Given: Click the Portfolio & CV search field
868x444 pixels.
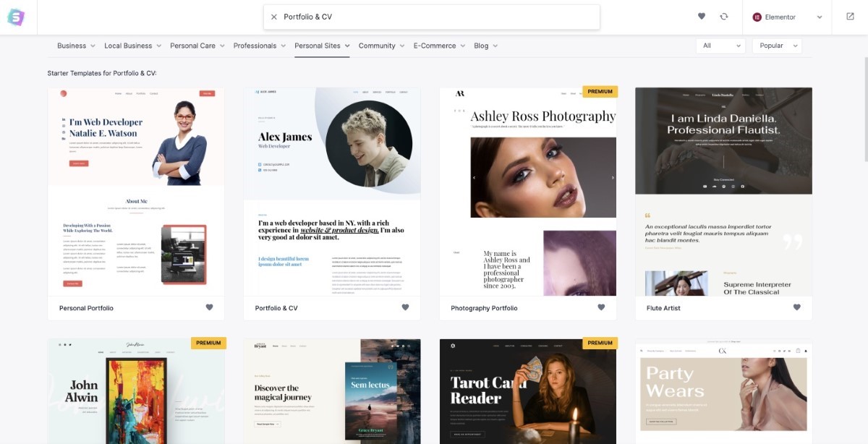Looking at the screenshot, I should [x=432, y=17].
